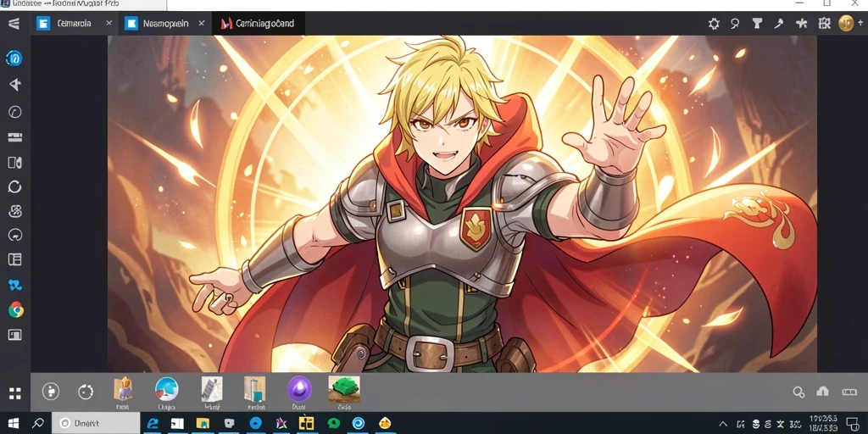868x434 pixels.
Task: Click the star-shaped icon in the top toolbar
Action: 801,23
